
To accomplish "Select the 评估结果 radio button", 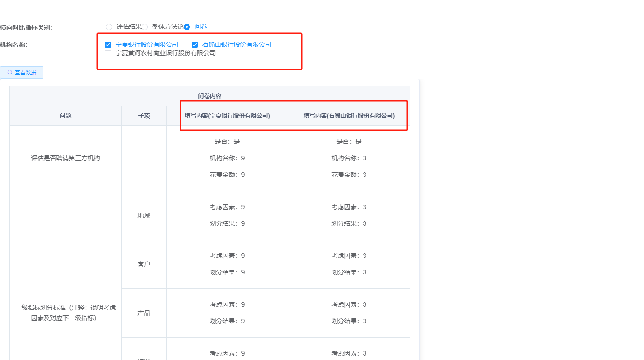I will pyautogui.click(x=109, y=27).
